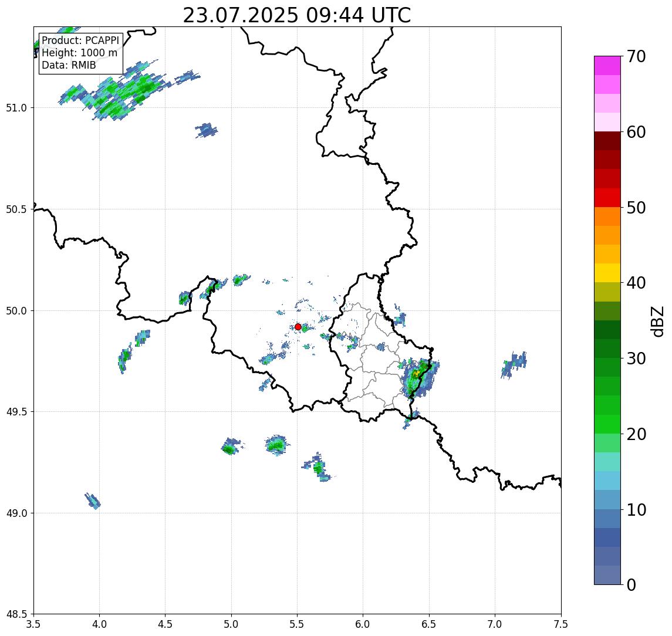Viewport: 672px width, 636px height.
Task: Click the small blue echo near 4.8°E 50.9°N
Action: [206, 130]
